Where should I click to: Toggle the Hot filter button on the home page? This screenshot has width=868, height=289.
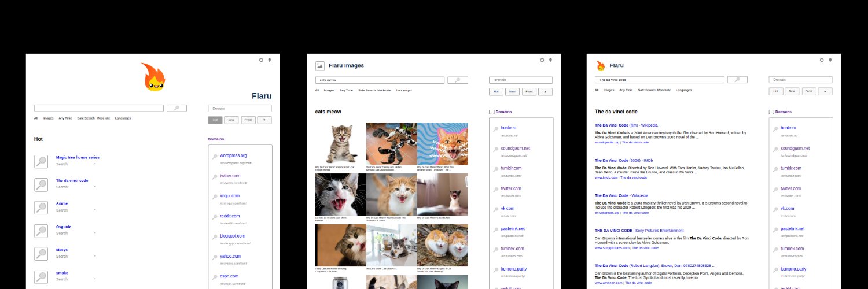(x=215, y=120)
